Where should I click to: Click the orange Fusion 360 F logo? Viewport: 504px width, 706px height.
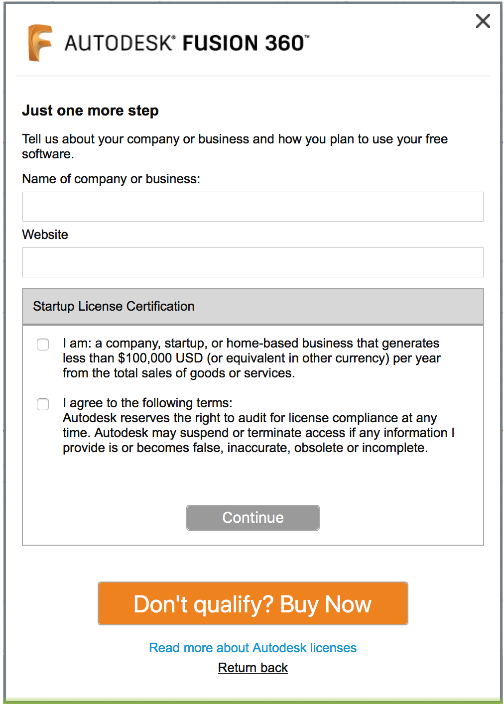coord(40,43)
